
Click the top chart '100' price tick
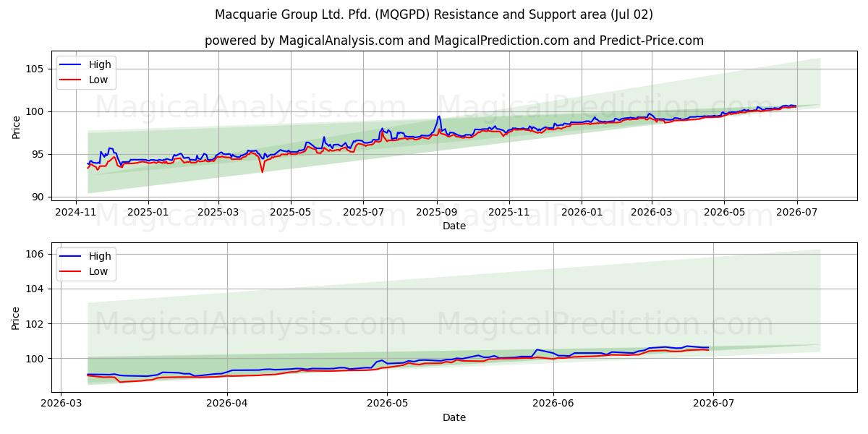pos(35,111)
